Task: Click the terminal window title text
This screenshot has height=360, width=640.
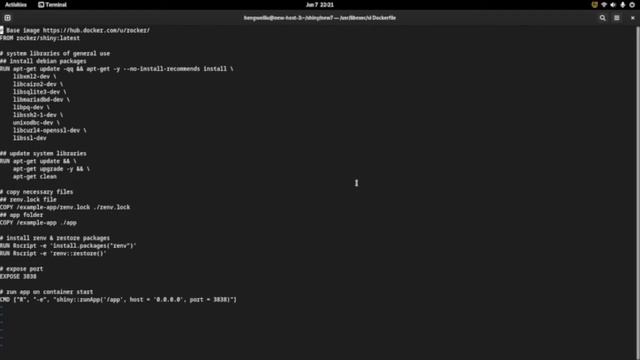Action: [320, 18]
